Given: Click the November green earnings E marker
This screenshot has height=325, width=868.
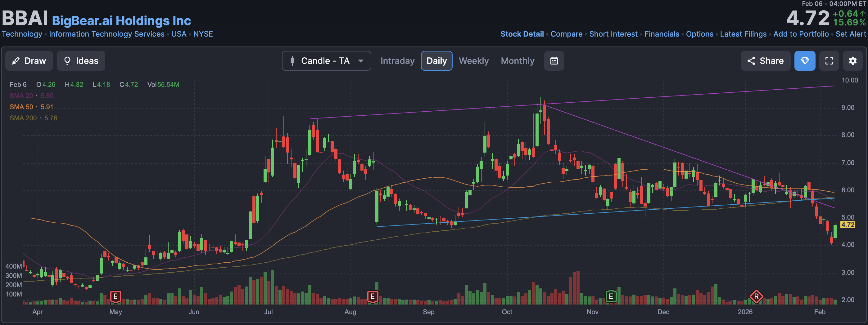Looking at the screenshot, I should click(611, 296).
